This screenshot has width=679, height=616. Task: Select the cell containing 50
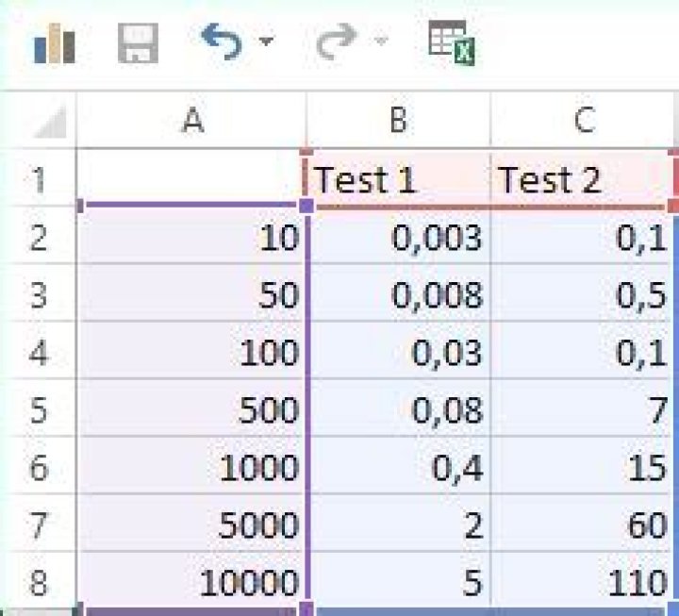tap(191, 293)
